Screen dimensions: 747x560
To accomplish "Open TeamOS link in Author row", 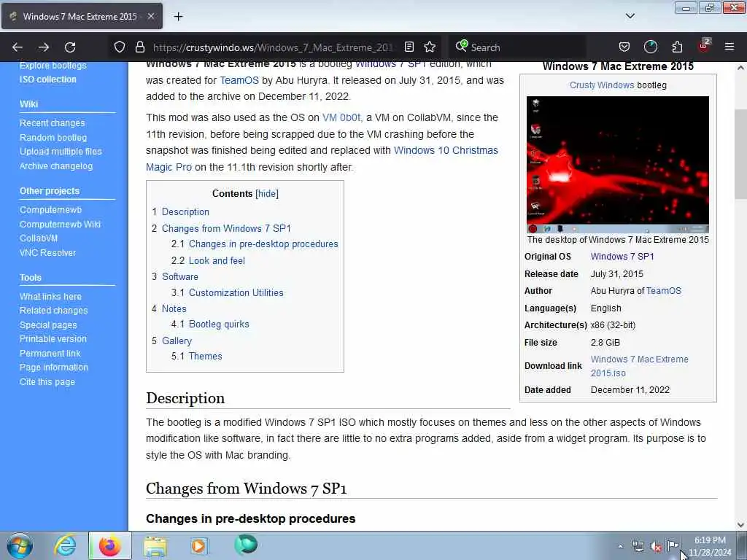I will click(x=664, y=290).
